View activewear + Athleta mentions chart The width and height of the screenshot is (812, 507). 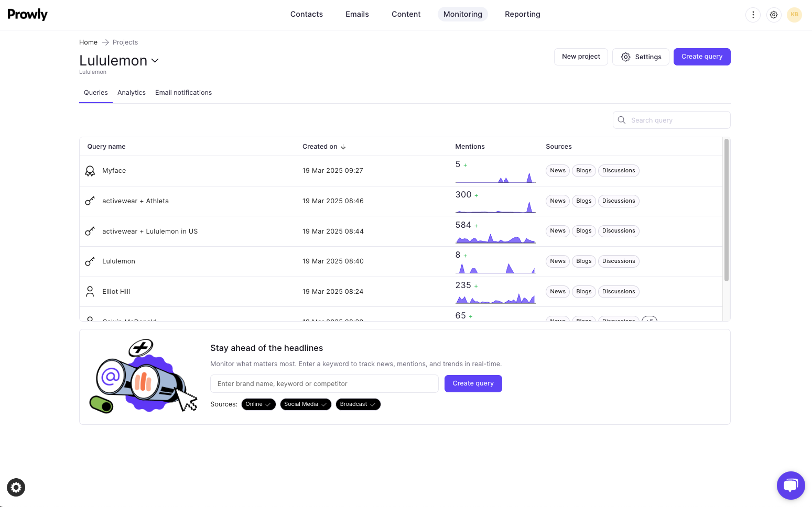click(495, 207)
